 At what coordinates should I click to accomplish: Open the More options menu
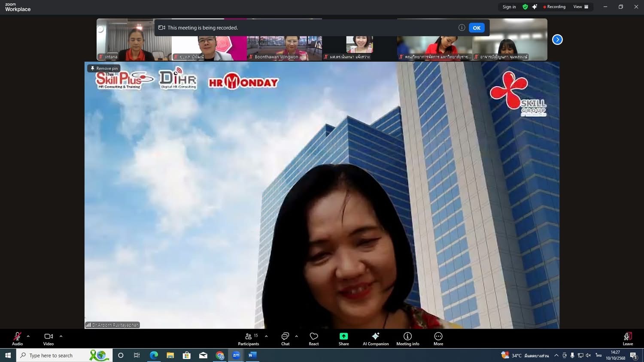(438, 338)
